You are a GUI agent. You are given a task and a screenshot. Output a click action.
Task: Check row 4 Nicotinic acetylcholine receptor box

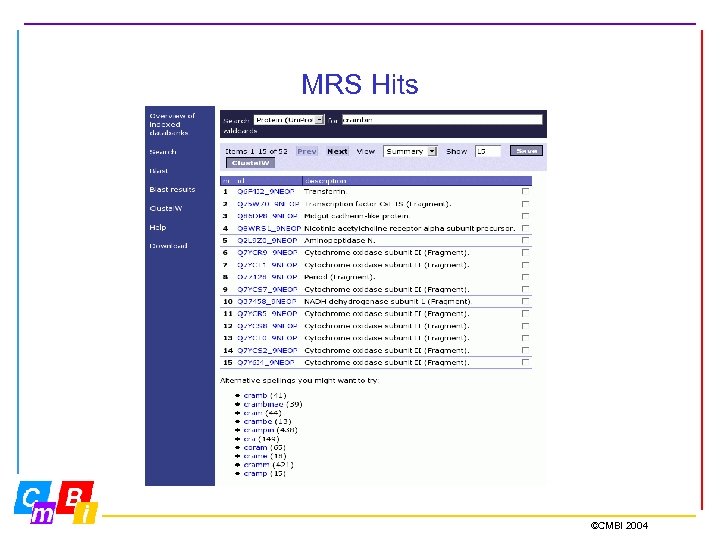[x=525, y=228]
